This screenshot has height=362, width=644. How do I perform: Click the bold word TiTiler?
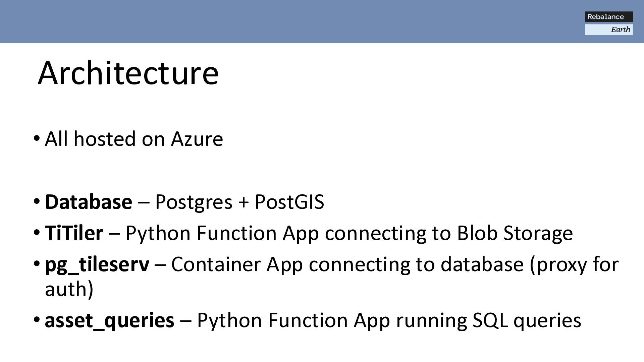tap(74, 233)
